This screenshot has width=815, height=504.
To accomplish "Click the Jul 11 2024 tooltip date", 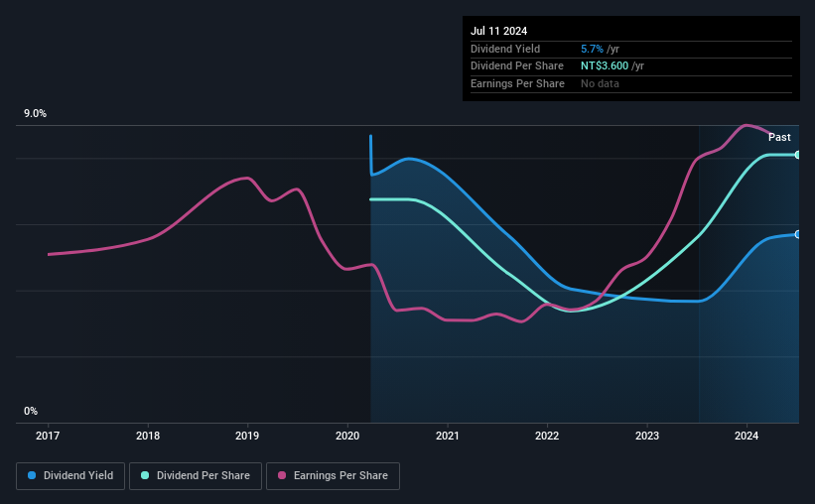I will coord(498,31).
